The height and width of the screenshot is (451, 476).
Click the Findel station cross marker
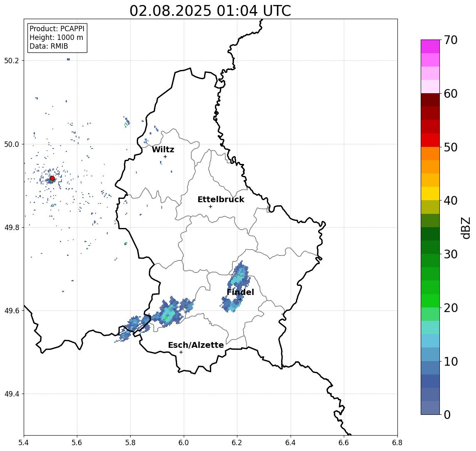240,300
